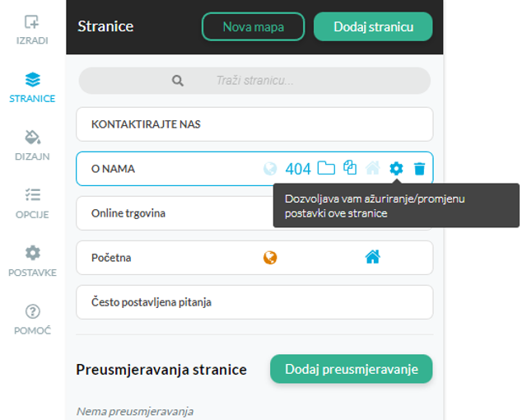Set O NAMA as 404 page
527x420 pixels.
298,169
